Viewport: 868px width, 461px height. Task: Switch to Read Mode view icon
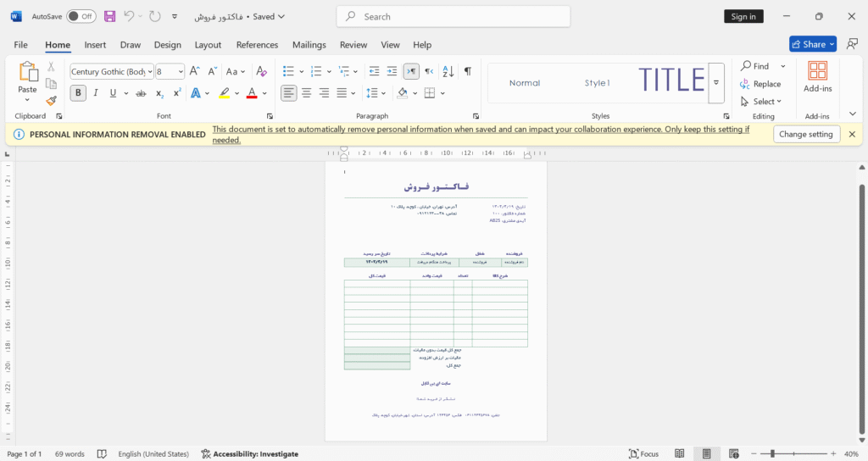[x=679, y=454]
